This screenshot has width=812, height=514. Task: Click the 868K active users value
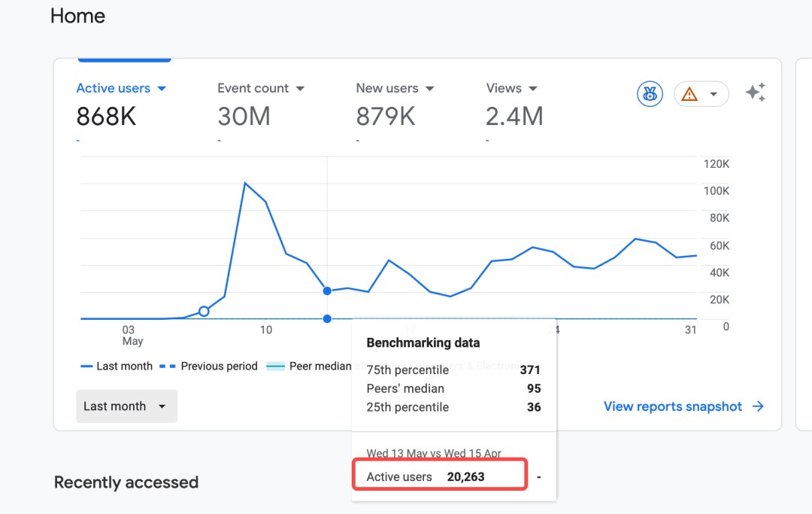coord(106,116)
